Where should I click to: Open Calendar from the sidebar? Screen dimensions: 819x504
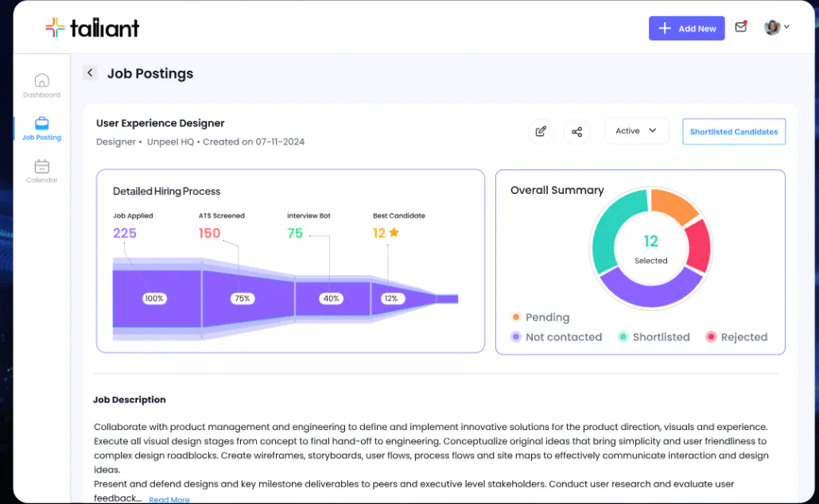click(42, 171)
